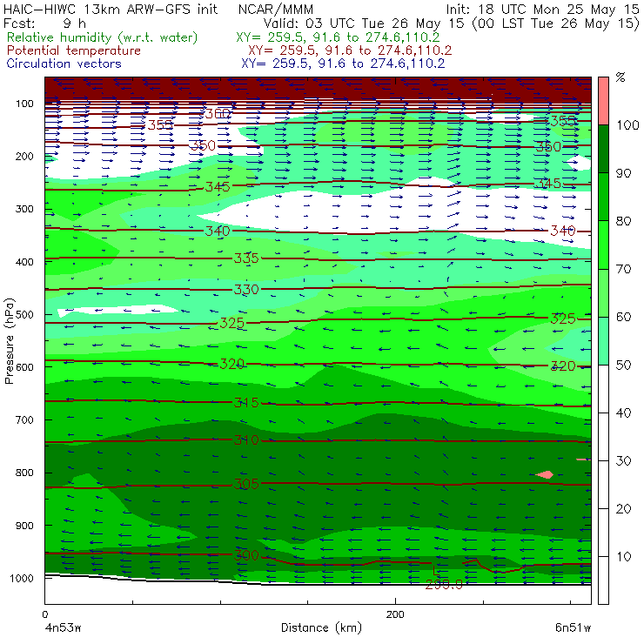Image resolution: width=644 pixels, height=644 pixels.
Task: Click the red XY coordinates line for temperature
Action: pyautogui.click(x=350, y=50)
